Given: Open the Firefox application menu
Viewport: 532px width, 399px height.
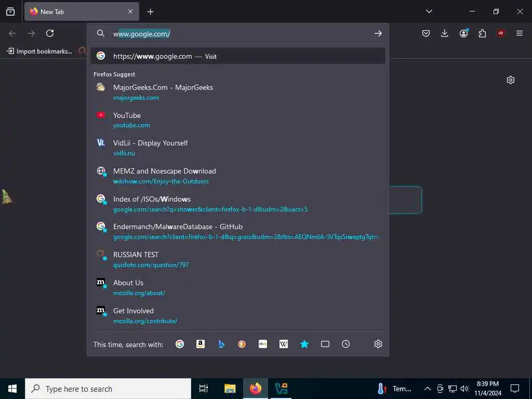Looking at the screenshot, I should (x=520, y=33).
